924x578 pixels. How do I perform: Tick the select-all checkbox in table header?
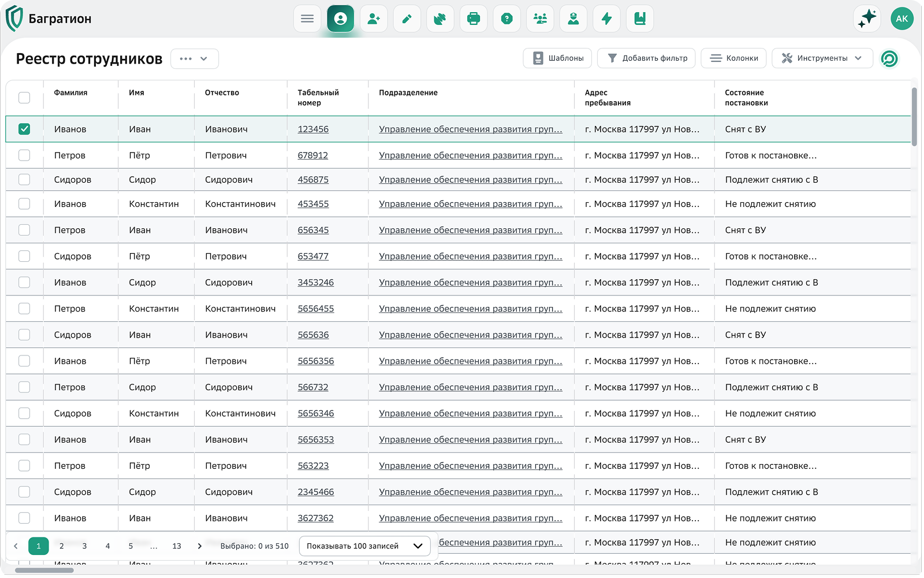tap(24, 98)
